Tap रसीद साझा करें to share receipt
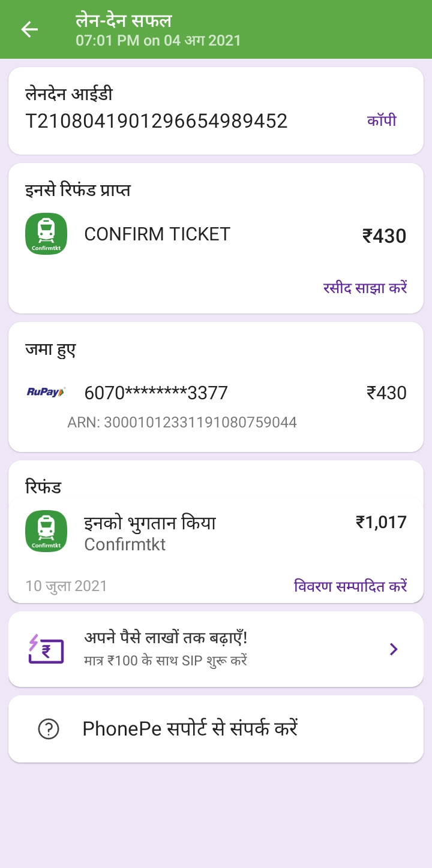Viewport: 432px width, 868px height. [365, 288]
